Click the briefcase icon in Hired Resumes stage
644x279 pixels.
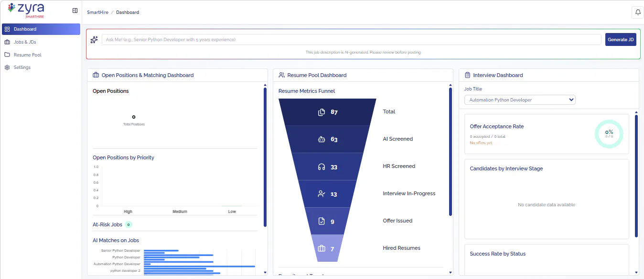point(322,249)
